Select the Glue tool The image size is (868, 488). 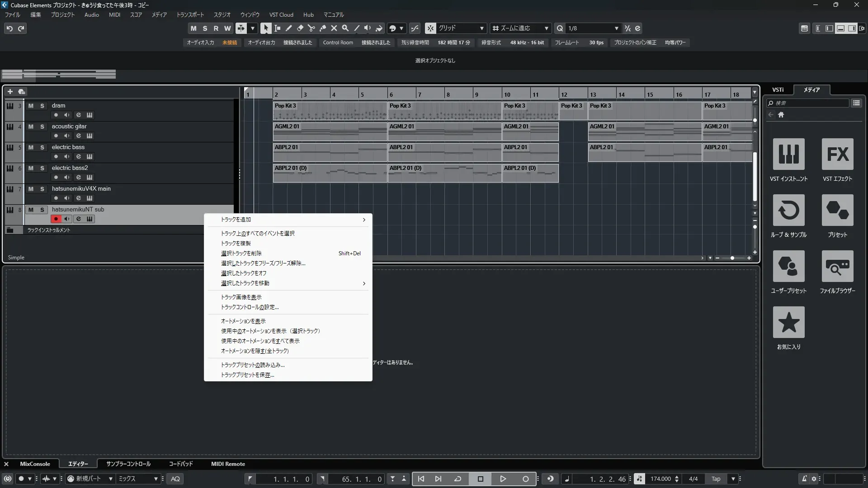click(322, 28)
